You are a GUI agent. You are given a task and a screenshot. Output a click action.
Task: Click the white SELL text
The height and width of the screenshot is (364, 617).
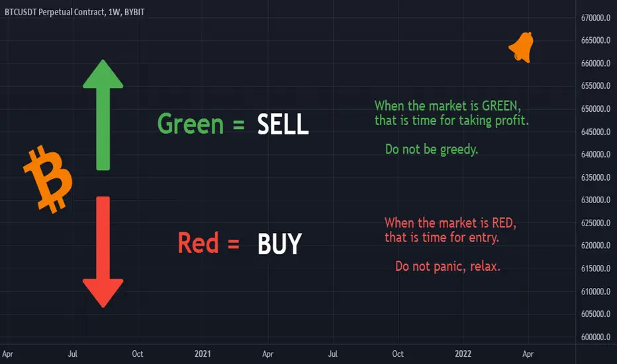(283, 124)
